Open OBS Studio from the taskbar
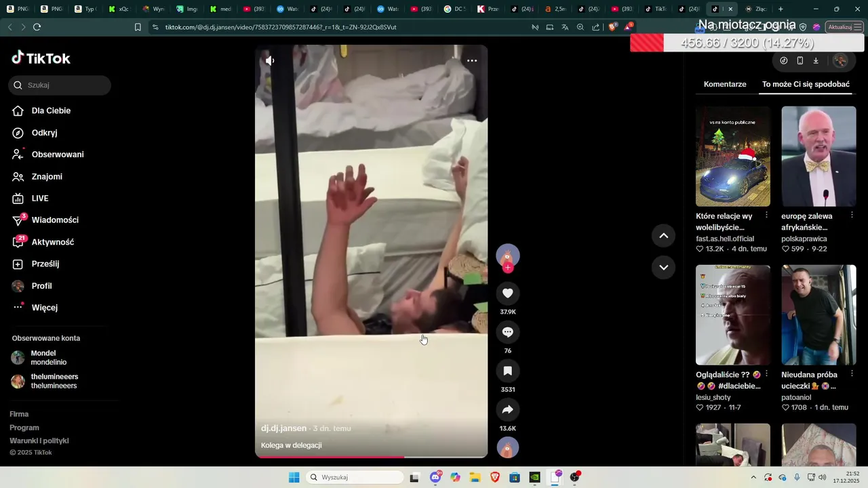The image size is (868, 488). point(575,477)
